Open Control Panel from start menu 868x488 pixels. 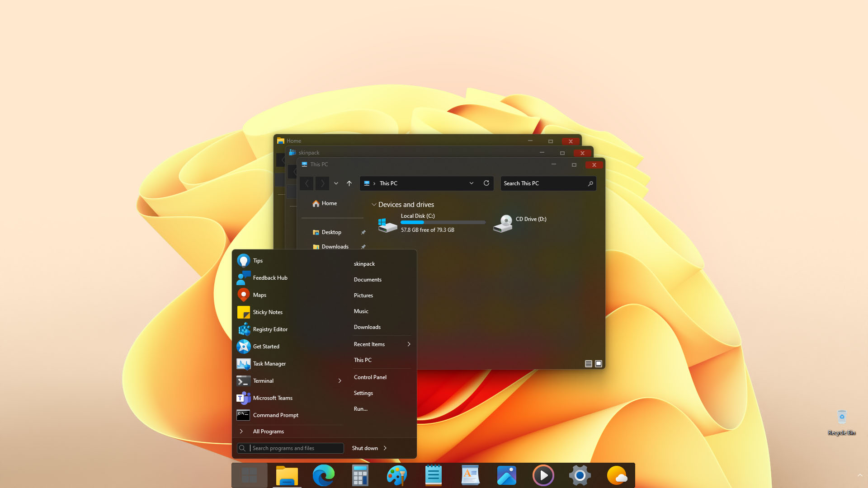(x=370, y=377)
